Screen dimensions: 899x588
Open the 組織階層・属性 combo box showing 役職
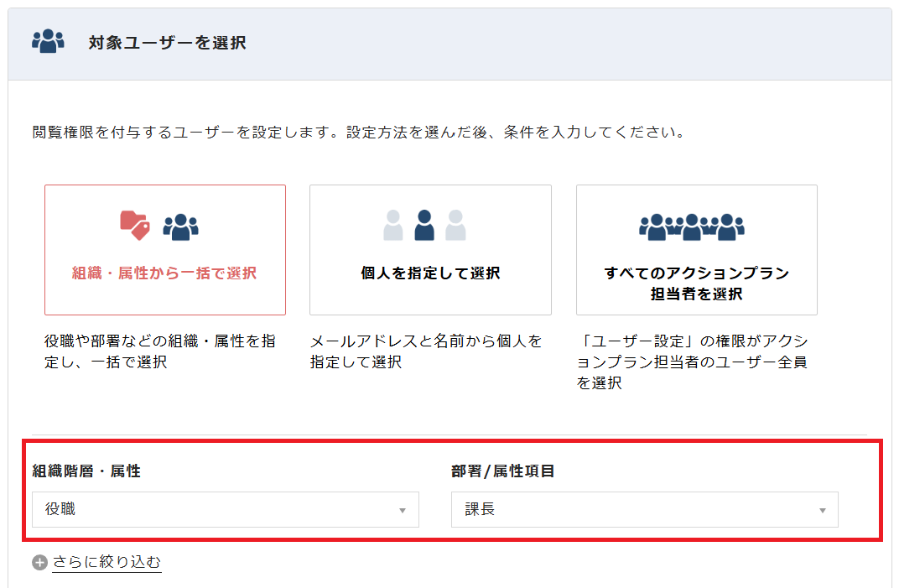pyautogui.click(x=225, y=509)
